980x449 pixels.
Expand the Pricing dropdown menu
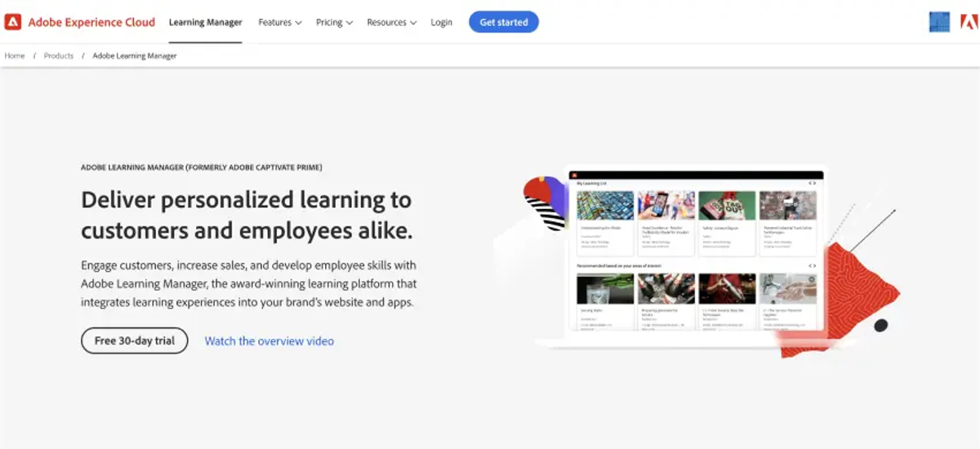(334, 22)
